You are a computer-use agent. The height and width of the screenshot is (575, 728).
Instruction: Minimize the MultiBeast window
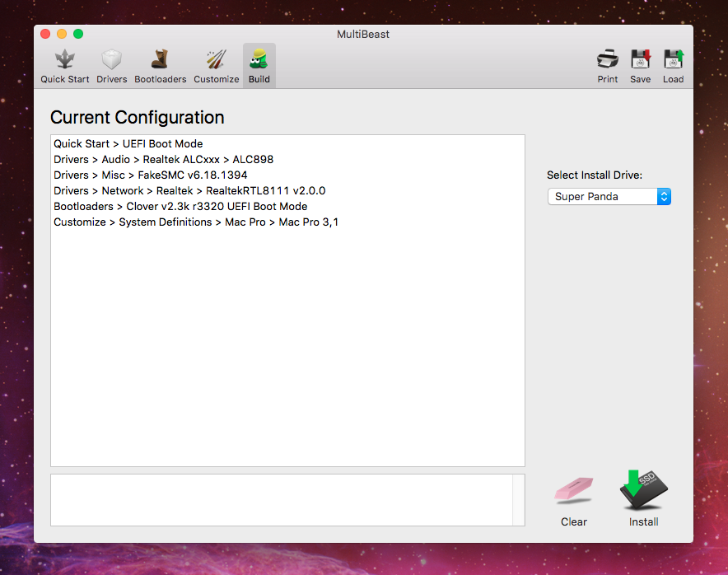[x=62, y=34]
